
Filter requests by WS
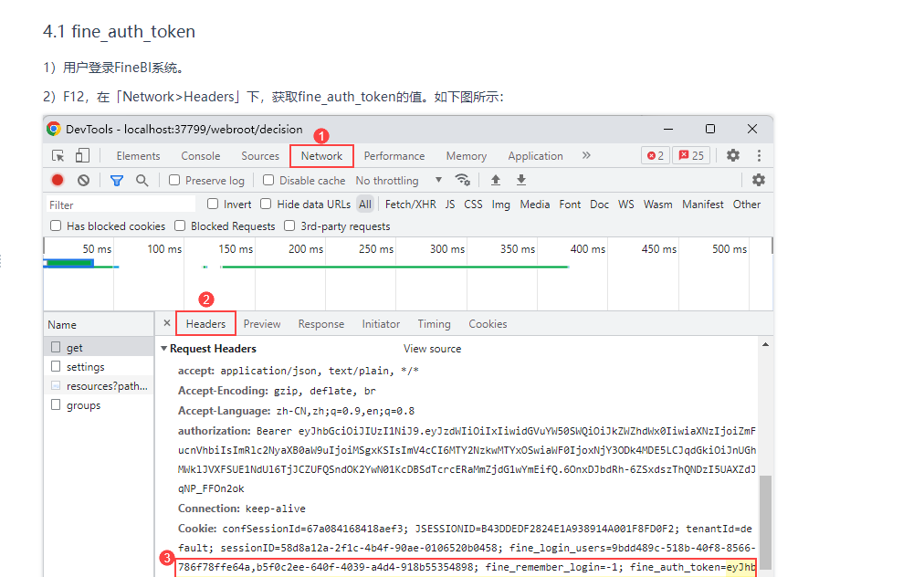click(x=625, y=204)
